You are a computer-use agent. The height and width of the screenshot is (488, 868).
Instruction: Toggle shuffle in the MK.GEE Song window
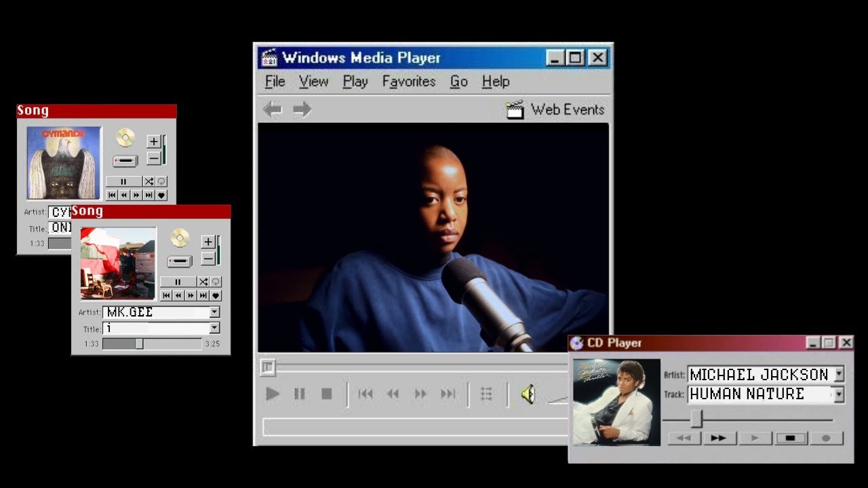(x=203, y=282)
